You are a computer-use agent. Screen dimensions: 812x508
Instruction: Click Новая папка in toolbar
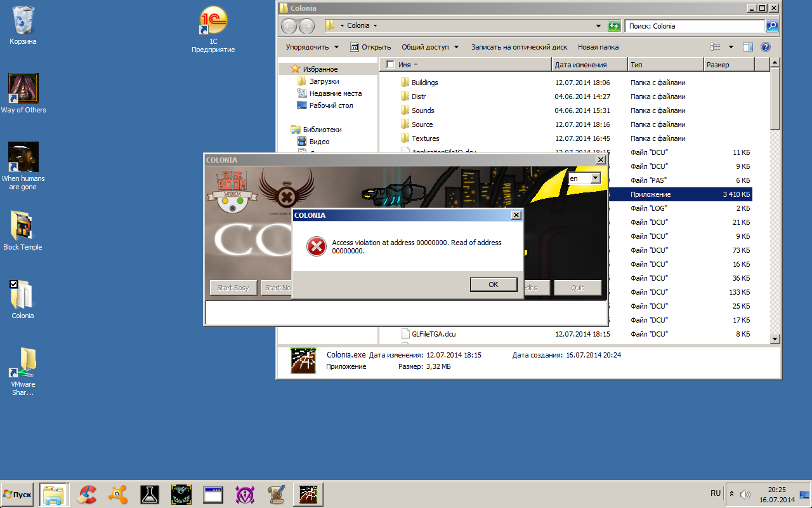point(598,47)
